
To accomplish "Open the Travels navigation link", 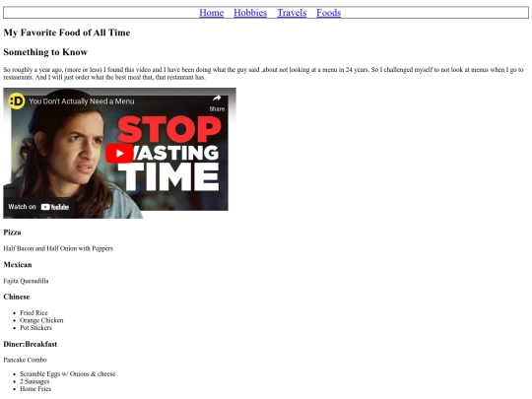I will 292,13.
